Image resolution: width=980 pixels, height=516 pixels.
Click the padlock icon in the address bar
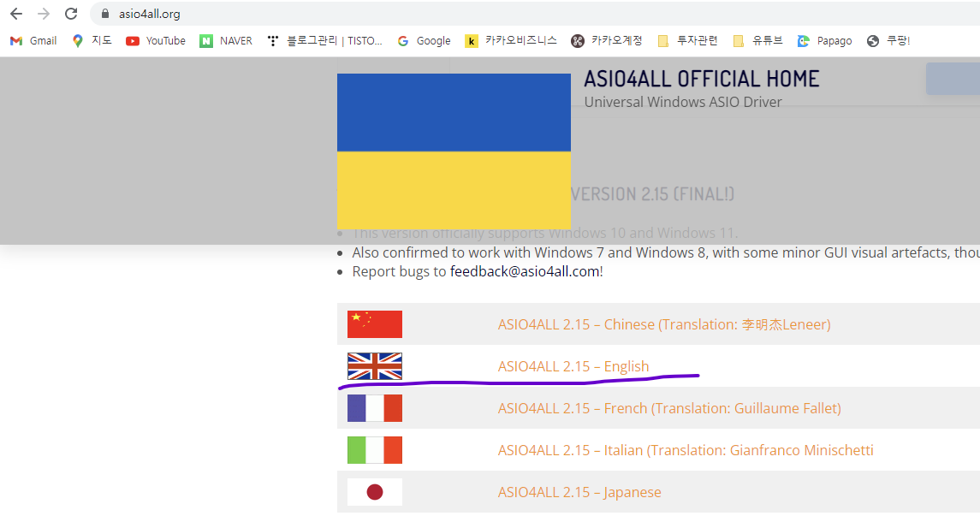click(105, 14)
